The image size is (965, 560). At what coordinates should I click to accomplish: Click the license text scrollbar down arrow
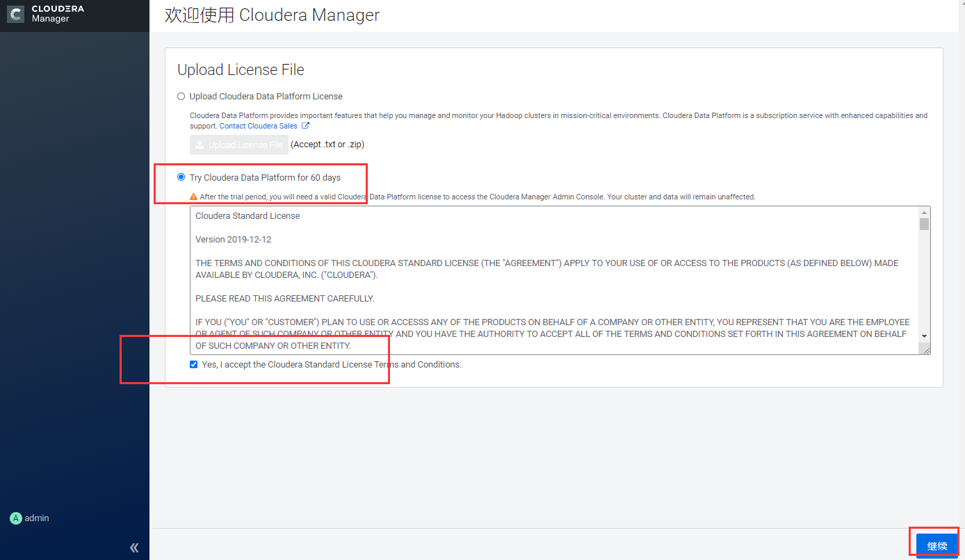924,336
